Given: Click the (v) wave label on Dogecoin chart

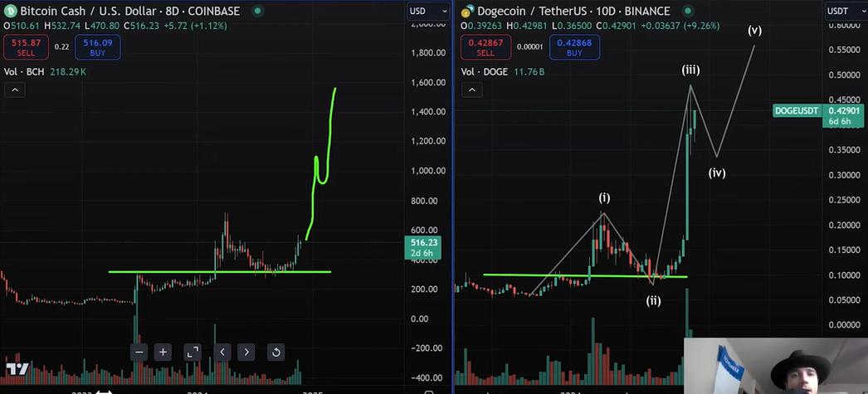Looking at the screenshot, I should click(x=754, y=31).
